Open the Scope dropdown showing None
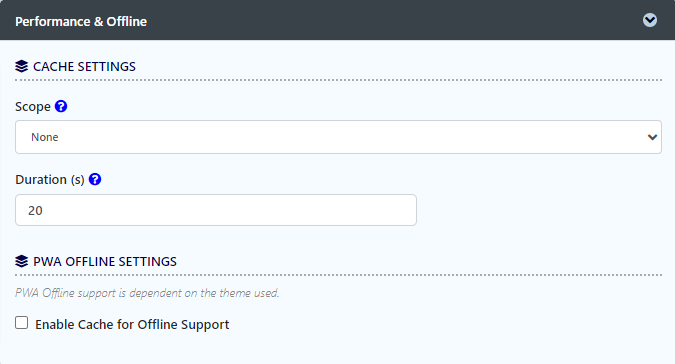This screenshot has height=364, width=675. point(338,137)
